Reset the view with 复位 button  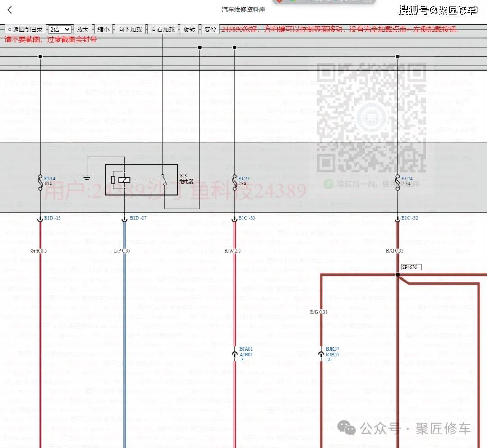coord(210,29)
